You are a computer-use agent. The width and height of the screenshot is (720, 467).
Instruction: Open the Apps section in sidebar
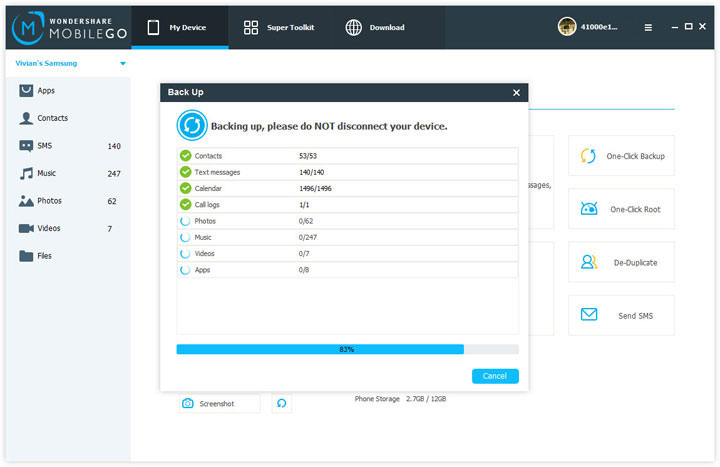pyautogui.click(x=68, y=91)
